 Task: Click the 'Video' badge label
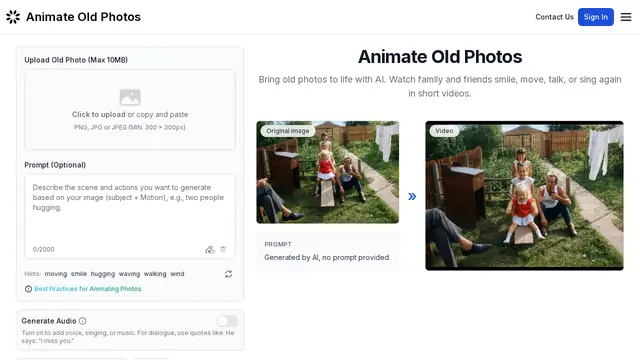(x=444, y=131)
